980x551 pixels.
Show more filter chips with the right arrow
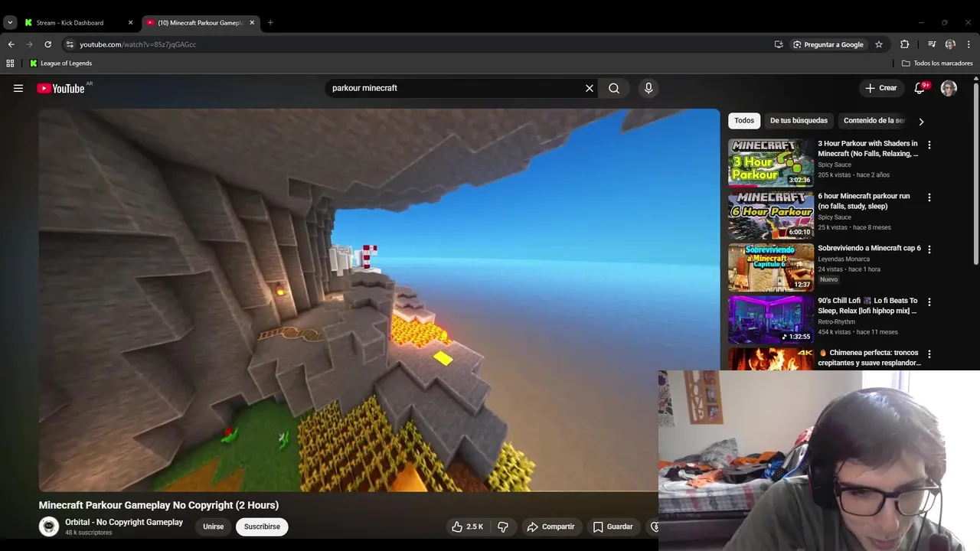(x=921, y=122)
